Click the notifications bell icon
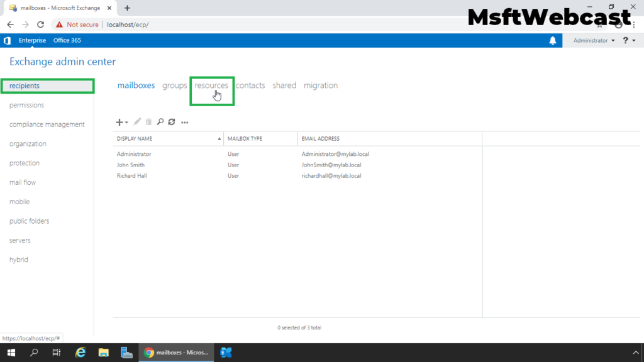This screenshot has height=362, width=644. click(553, 40)
